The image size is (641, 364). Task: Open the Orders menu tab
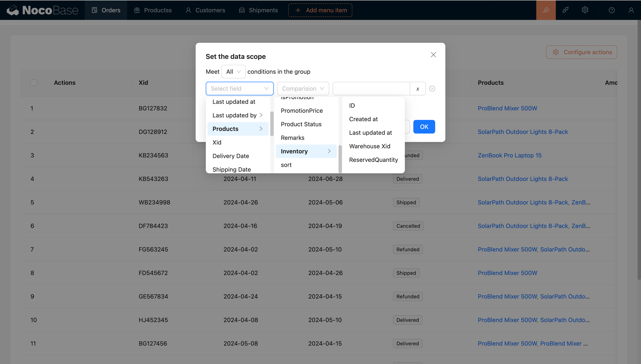coord(106,10)
